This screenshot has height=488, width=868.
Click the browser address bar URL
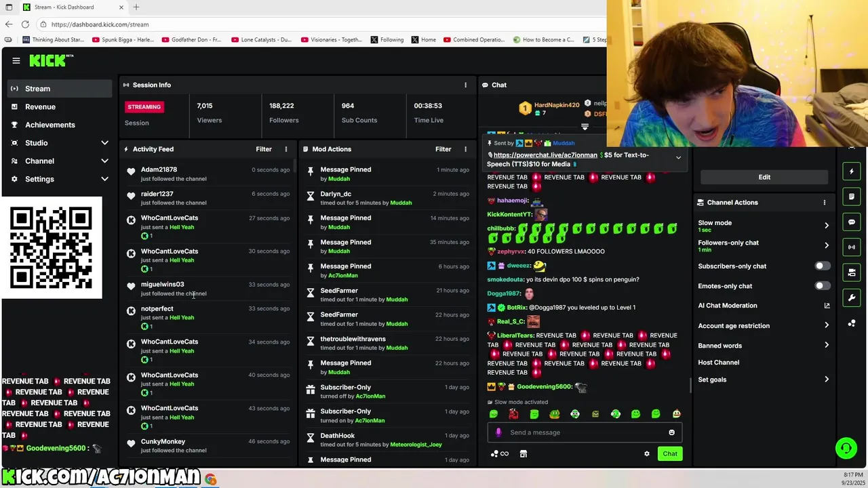pos(100,24)
